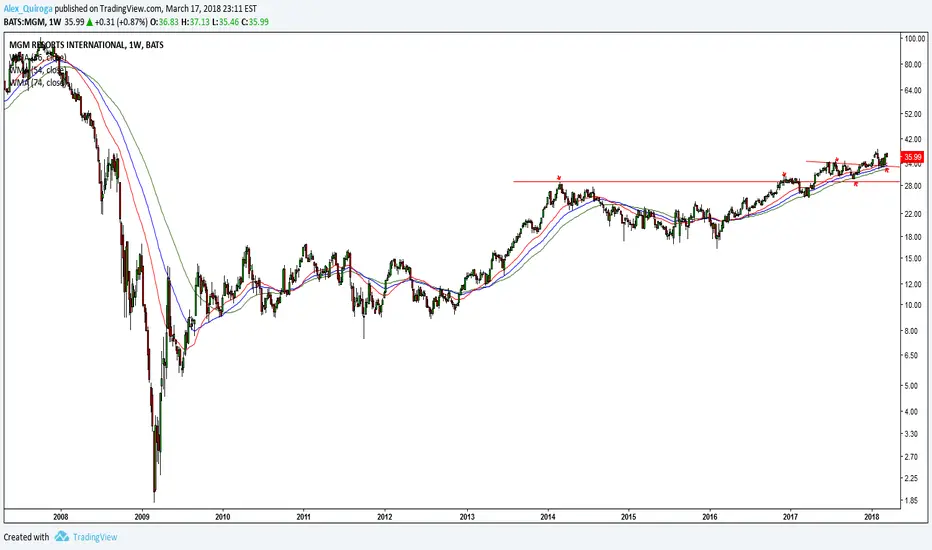Click the 2.25 price axis label
932x550 pixels.
pyautogui.click(x=911, y=478)
